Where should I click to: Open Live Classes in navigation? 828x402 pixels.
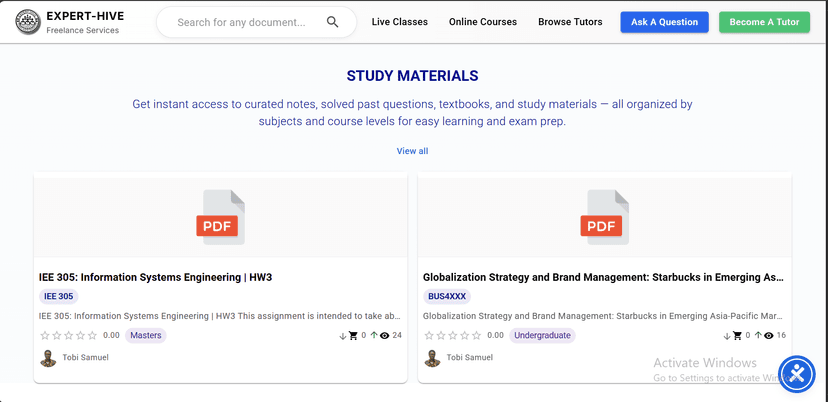click(400, 22)
